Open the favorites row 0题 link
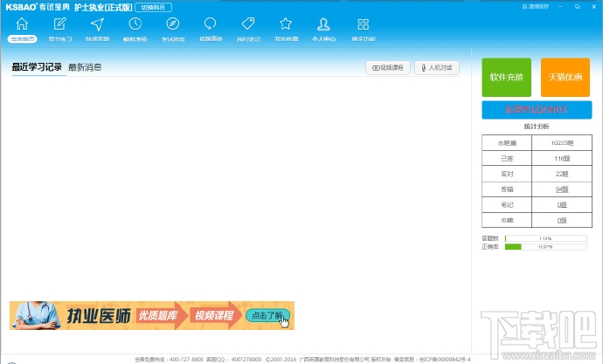Viewport: 603px width, 364px height. pyautogui.click(x=562, y=220)
